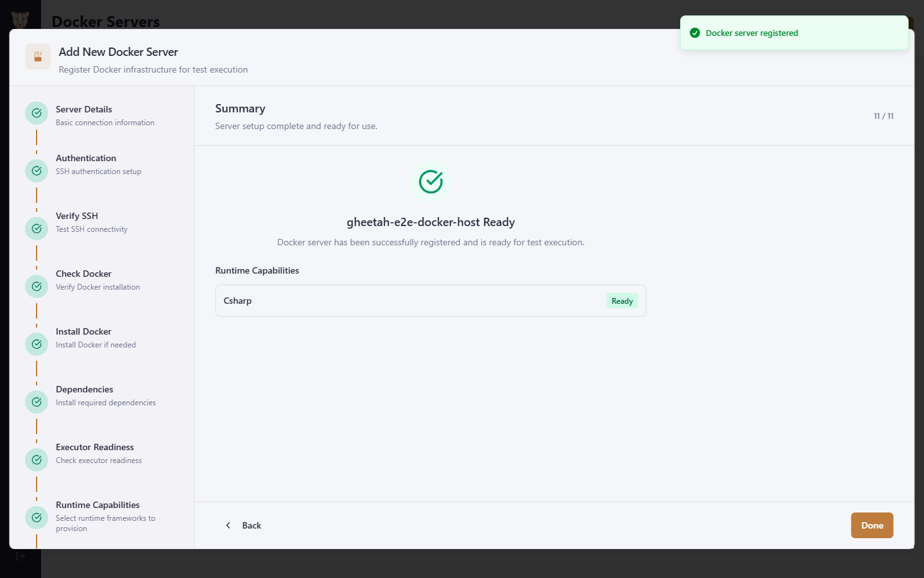The height and width of the screenshot is (578, 924).
Task: Click the Verify SSH step check icon
Action: click(37, 229)
